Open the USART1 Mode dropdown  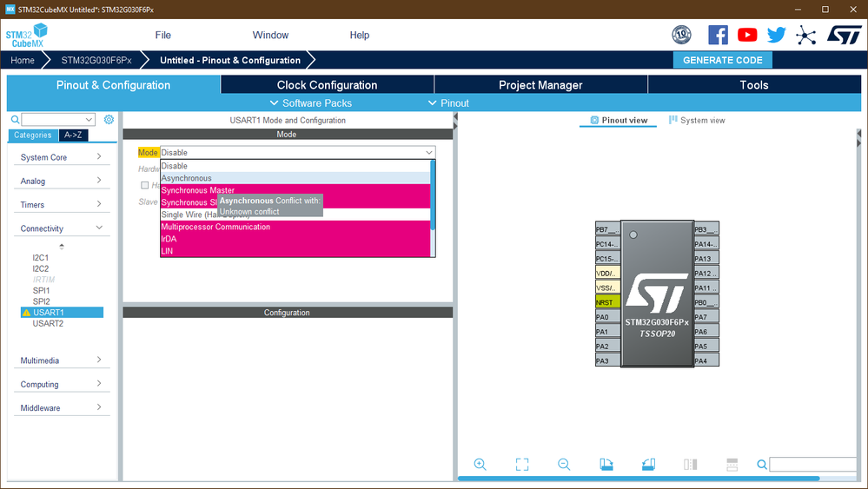pyautogui.click(x=298, y=153)
